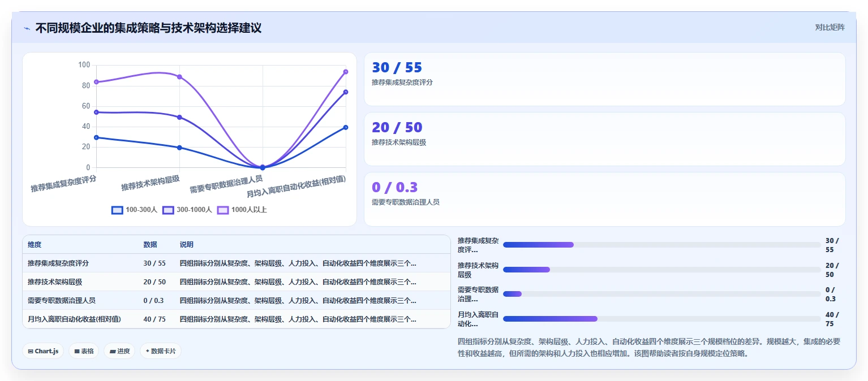The width and height of the screenshot is (868, 381).
Task: Open the 30 / 55 complexity score card
Action: (604, 79)
